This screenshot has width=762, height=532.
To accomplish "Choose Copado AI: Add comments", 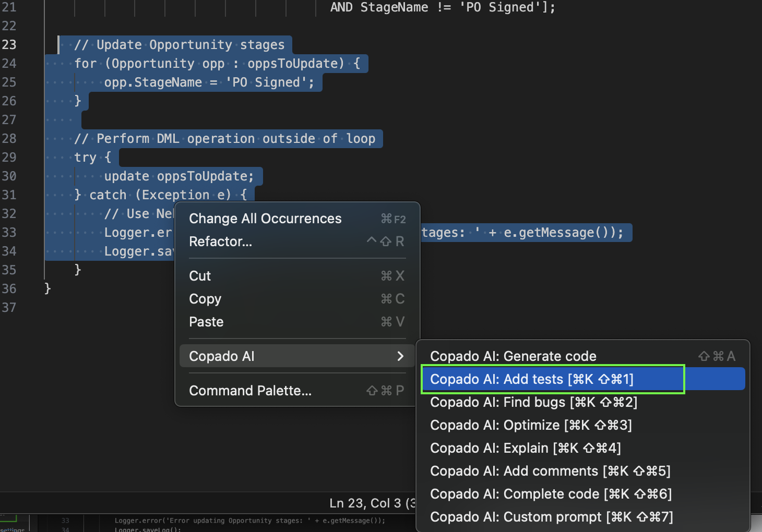I will click(550, 471).
